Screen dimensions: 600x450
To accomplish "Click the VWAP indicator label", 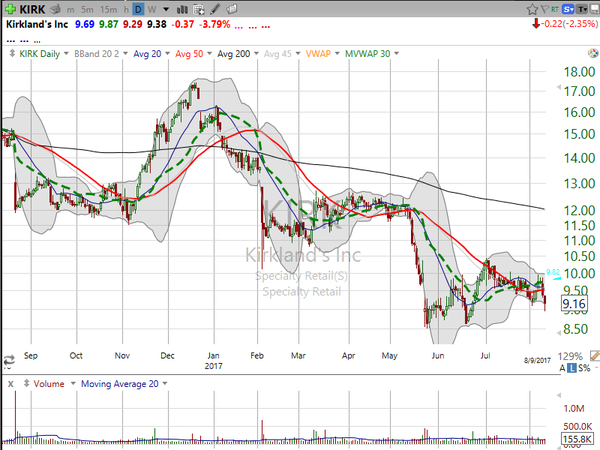I will 318,54.
